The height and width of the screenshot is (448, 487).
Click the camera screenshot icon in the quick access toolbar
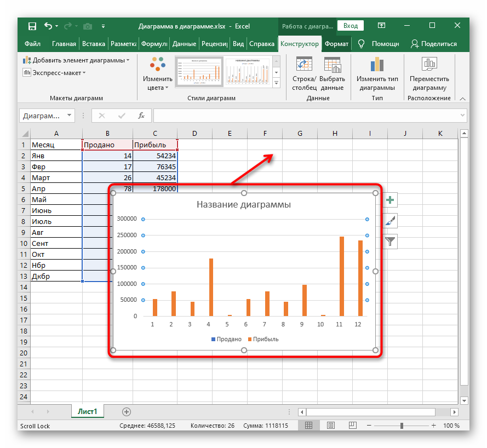point(88,26)
